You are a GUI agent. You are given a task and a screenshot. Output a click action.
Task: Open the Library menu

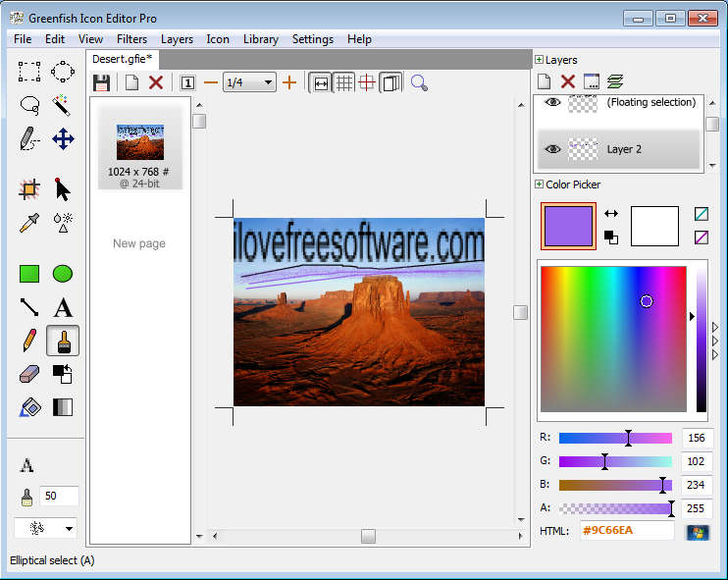261,39
